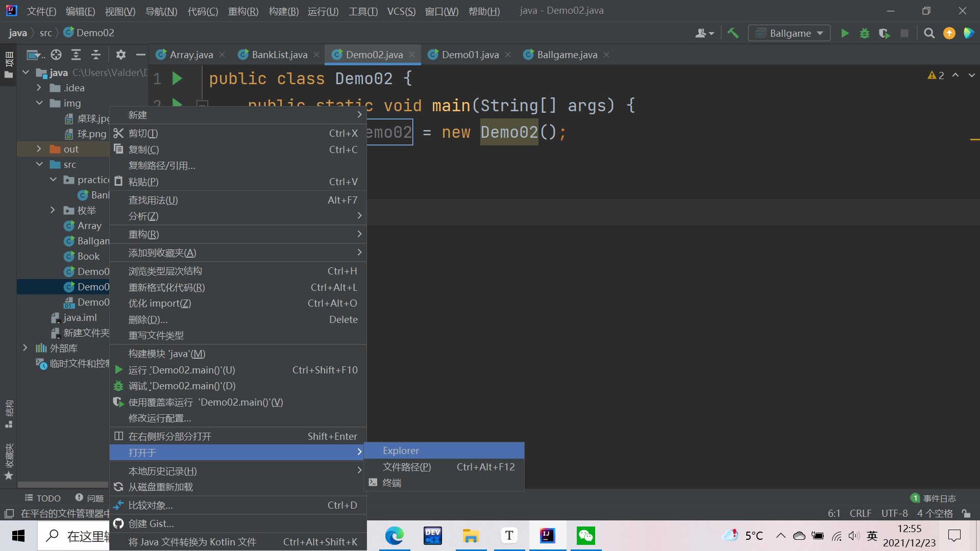Image resolution: width=980 pixels, height=551 pixels.
Task: Click the Debug bug icon in toolbar
Action: click(865, 33)
